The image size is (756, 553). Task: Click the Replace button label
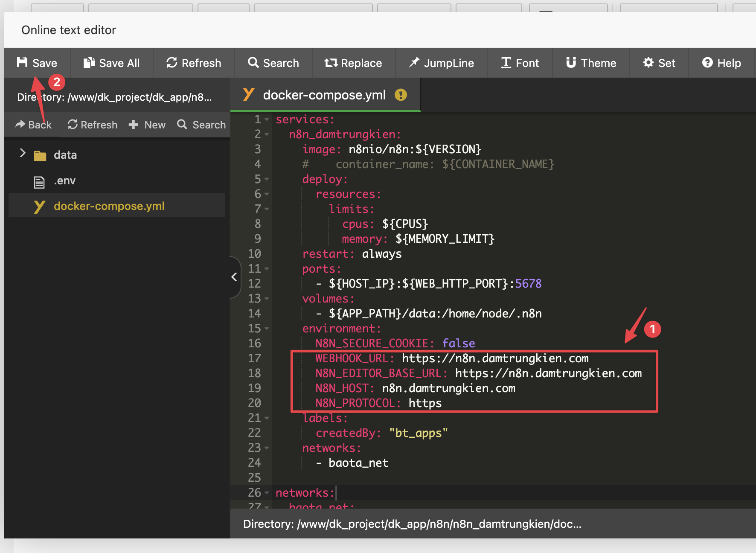(x=361, y=63)
